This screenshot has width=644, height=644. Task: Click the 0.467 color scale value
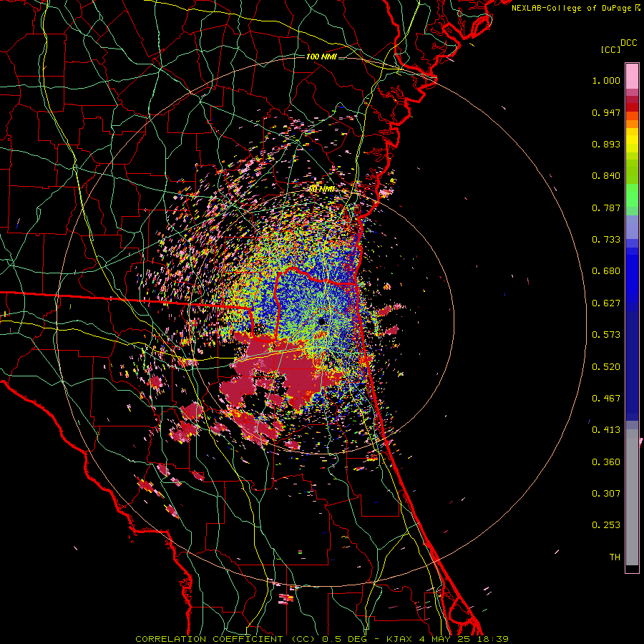tap(606, 399)
